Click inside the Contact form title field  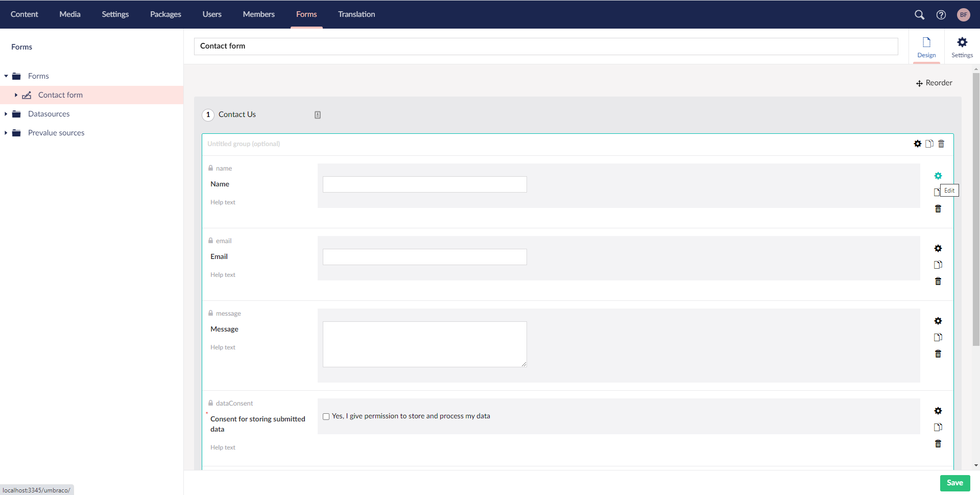[545, 46]
